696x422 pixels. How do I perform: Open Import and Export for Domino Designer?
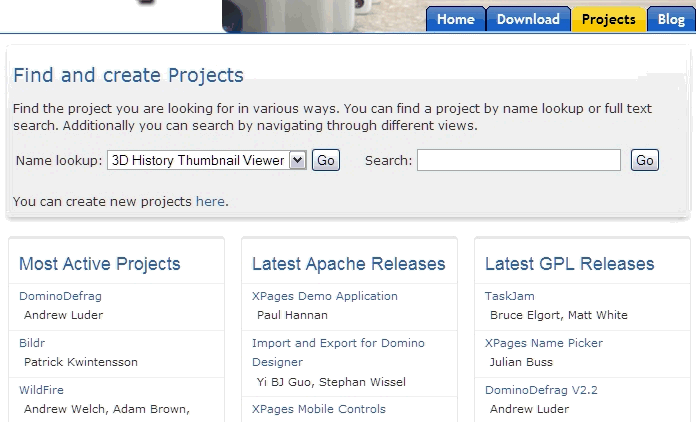(x=338, y=352)
